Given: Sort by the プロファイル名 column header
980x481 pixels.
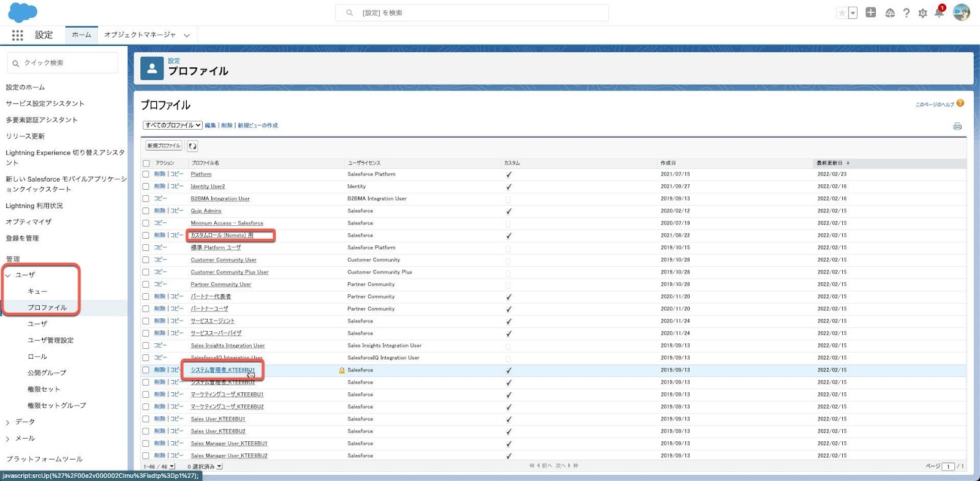Looking at the screenshot, I should tap(205, 163).
